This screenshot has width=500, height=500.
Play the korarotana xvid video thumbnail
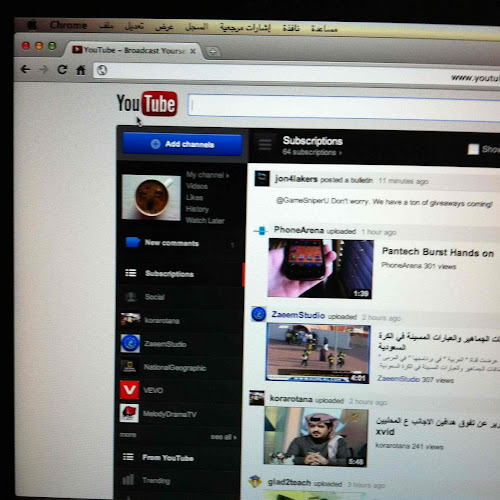point(316,437)
